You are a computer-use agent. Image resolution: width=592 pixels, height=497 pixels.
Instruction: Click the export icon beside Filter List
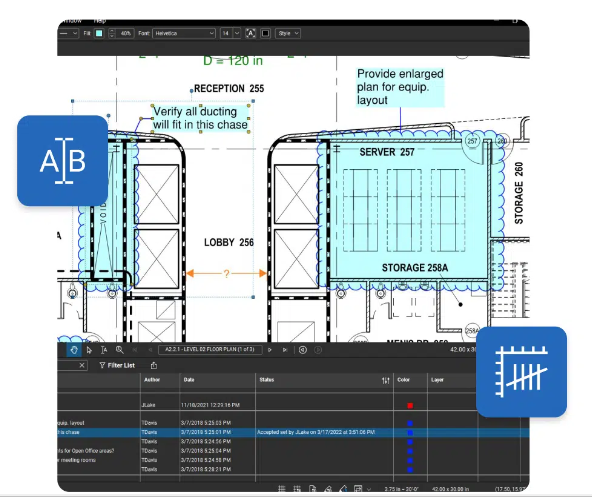[x=154, y=365]
